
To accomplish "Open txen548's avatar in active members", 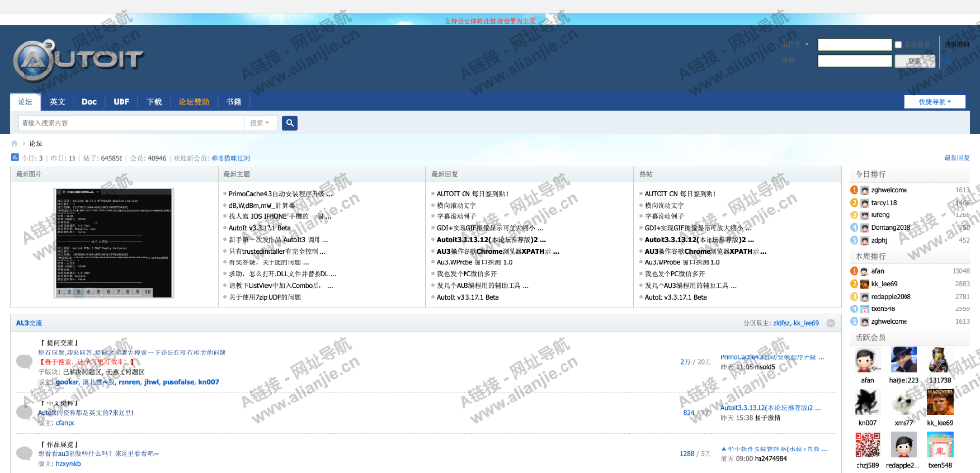I will coord(940,445).
